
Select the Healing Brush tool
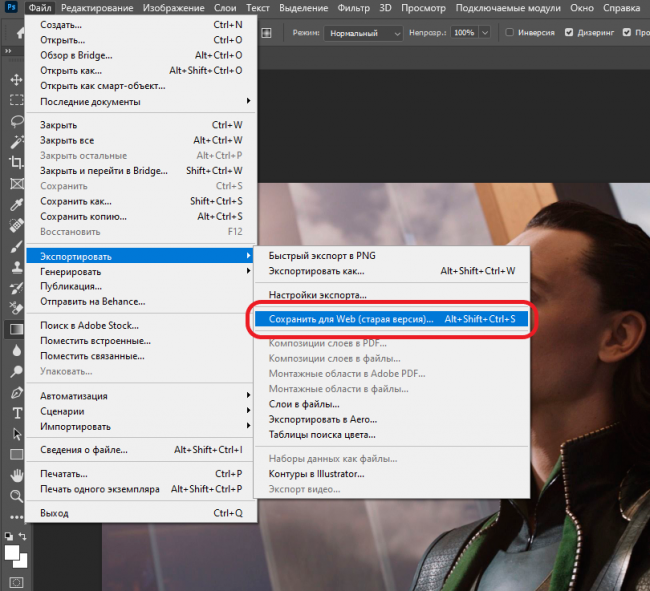click(16, 225)
